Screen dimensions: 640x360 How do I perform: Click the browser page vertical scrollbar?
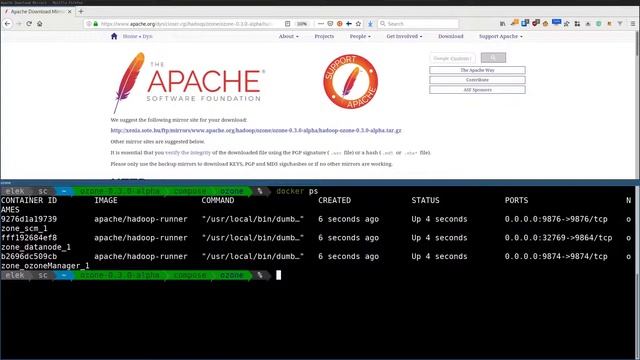point(637,104)
